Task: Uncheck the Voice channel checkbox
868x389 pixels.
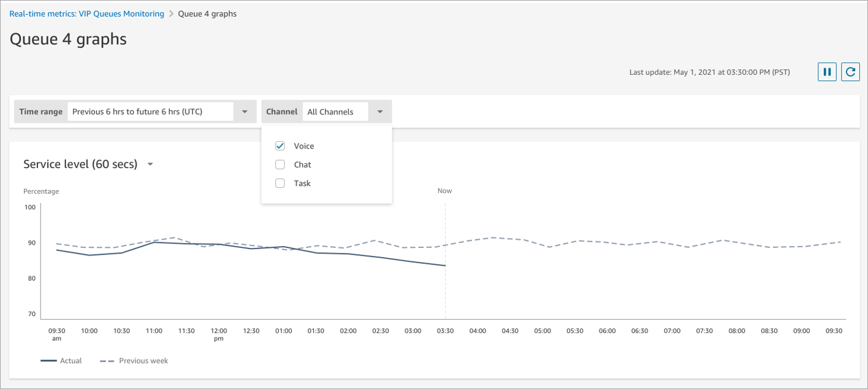Action: point(280,146)
